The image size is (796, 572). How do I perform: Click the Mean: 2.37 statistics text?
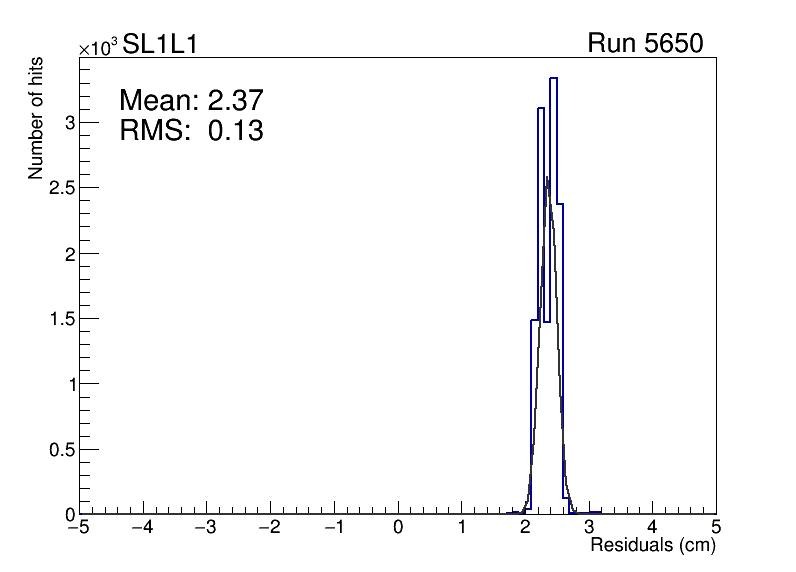click(x=190, y=100)
